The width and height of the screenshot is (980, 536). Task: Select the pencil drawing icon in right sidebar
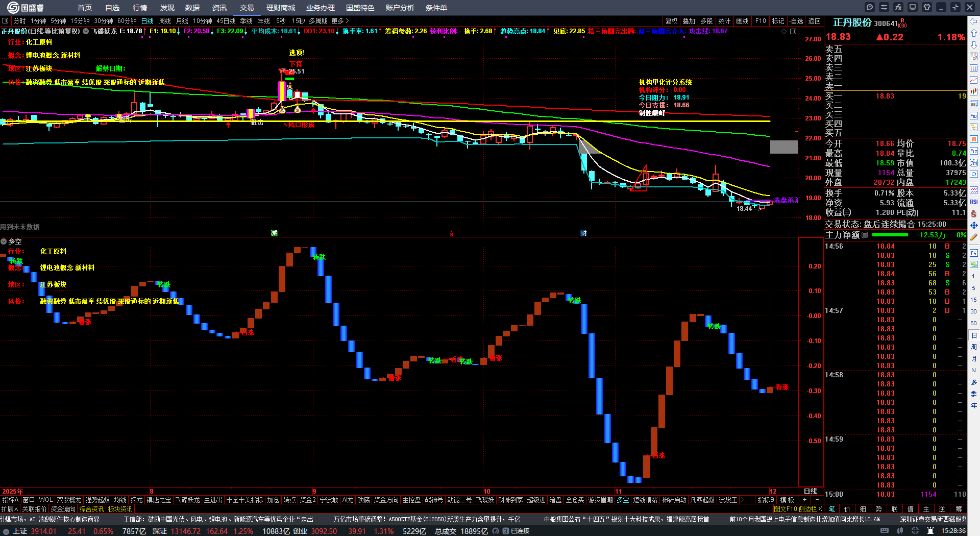point(974,237)
